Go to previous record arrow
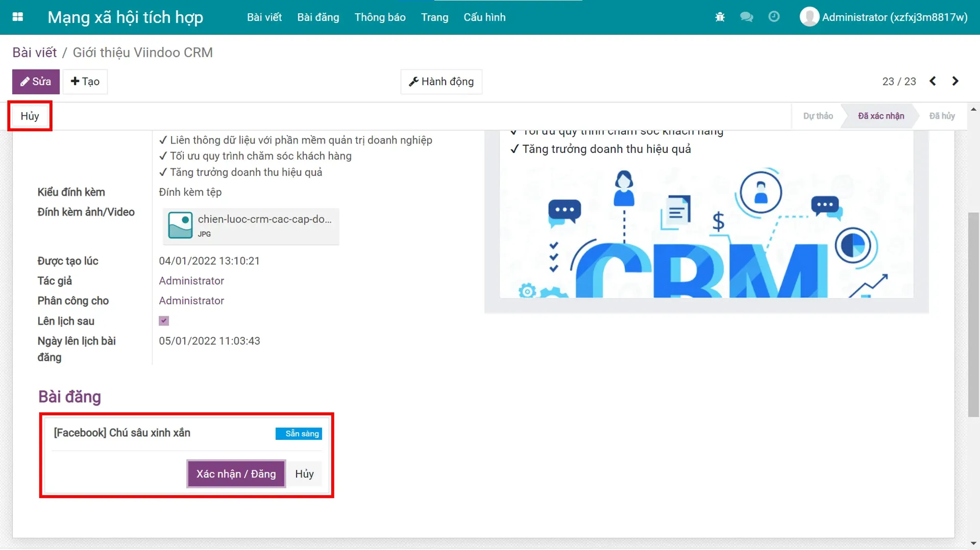The height and width of the screenshot is (550, 980). click(x=933, y=81)
